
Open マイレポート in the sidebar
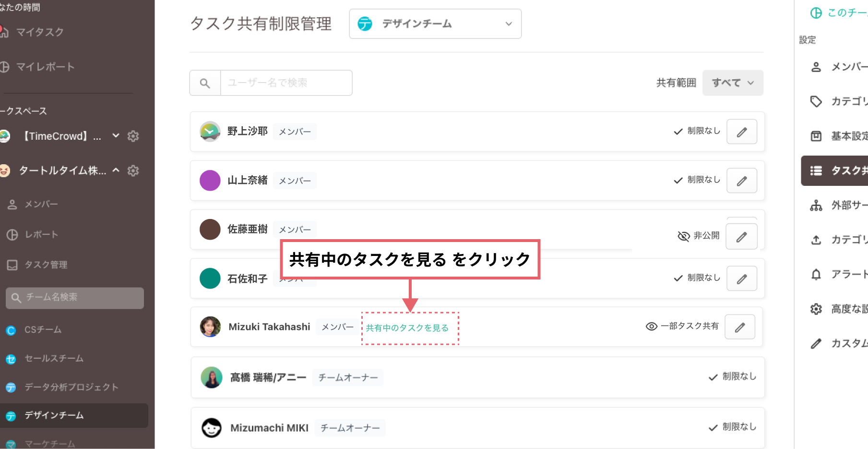click(x=45, y=67)
